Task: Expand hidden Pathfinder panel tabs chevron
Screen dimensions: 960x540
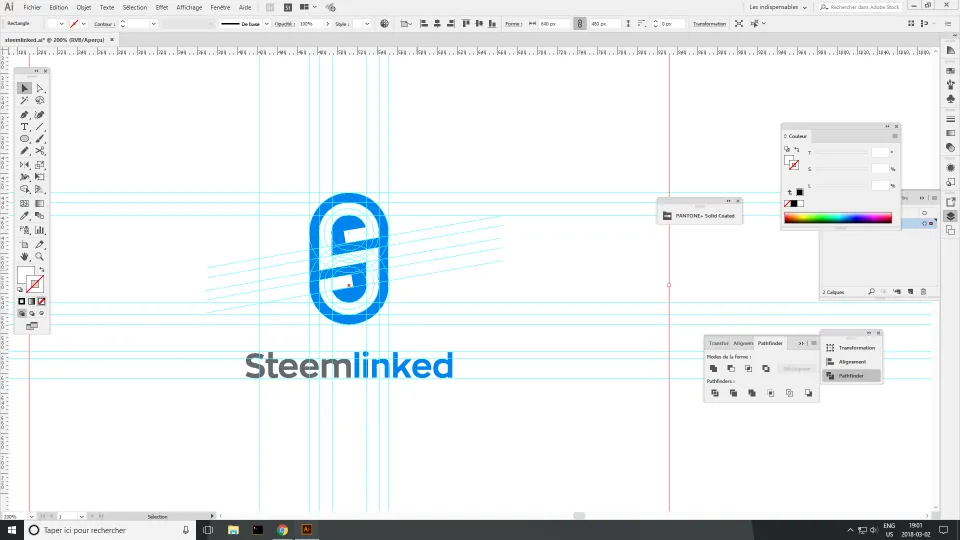Action: [x=801, y=343]
